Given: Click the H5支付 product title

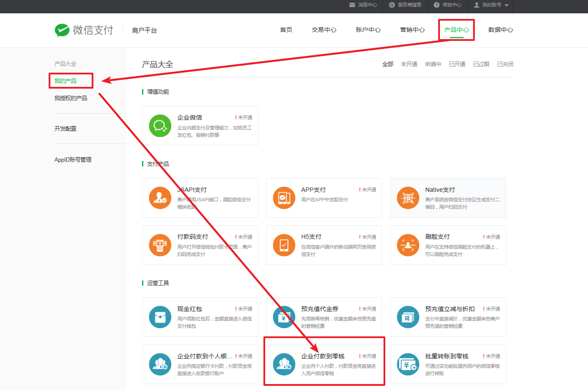Looking at the screenshot, I should tap(311, 237).
